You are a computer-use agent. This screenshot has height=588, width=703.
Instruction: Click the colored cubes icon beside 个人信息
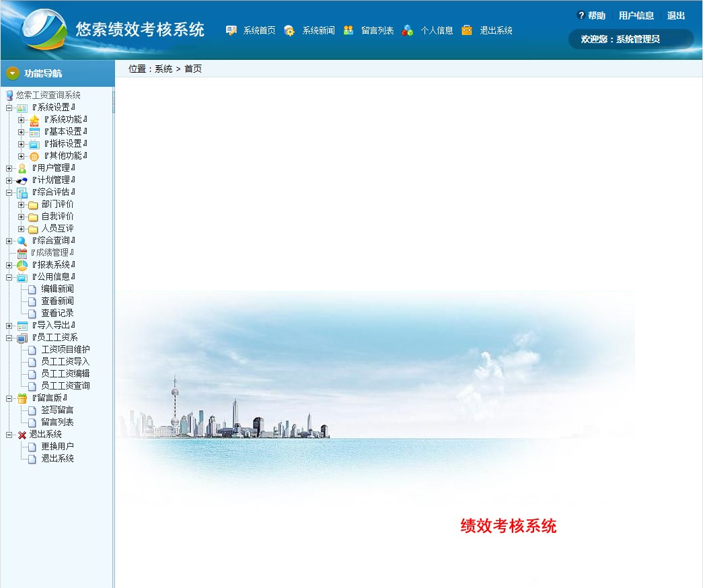[x=408, y=30]
